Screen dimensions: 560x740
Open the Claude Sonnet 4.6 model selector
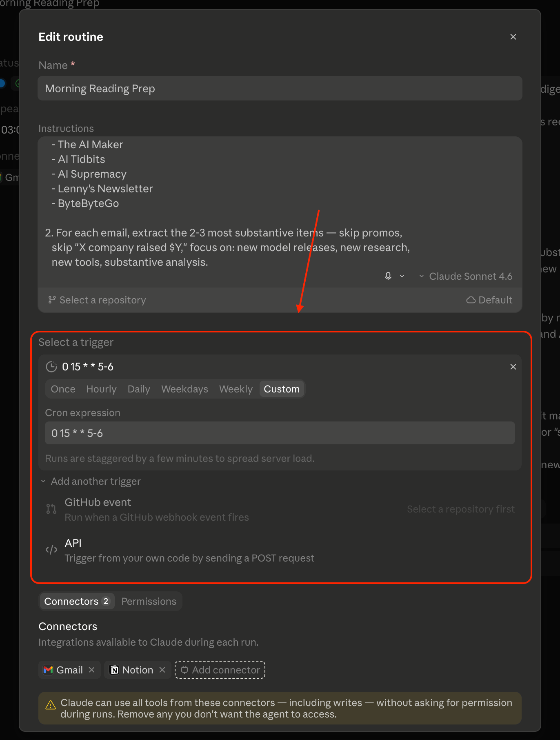(x=466, y=276)
